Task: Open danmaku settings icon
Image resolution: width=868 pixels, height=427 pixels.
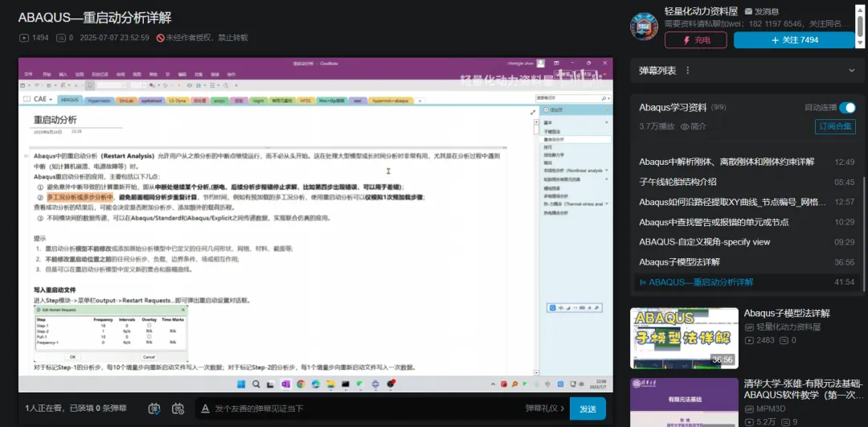Action: click(x=178, y=409)
